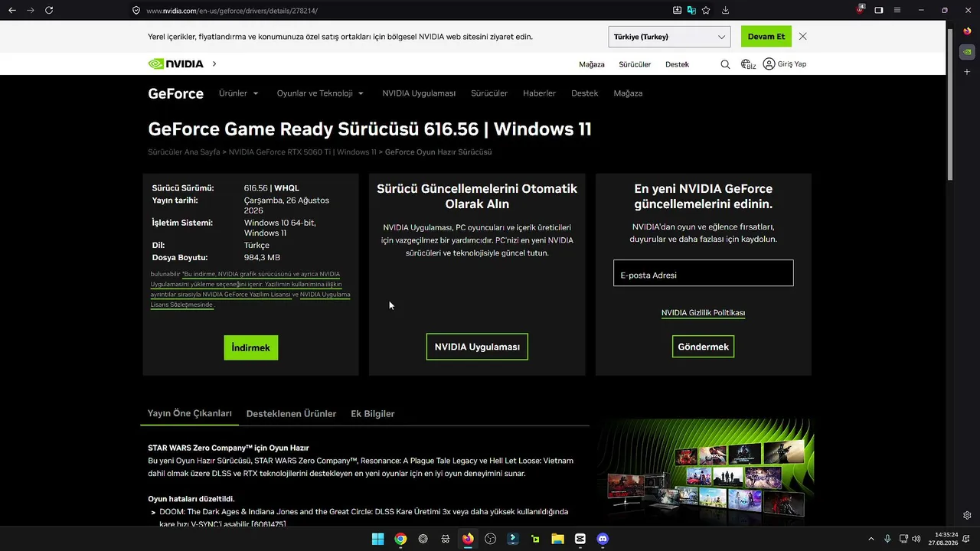Open the Windows Start menu
This screenshot has height=551, width=980.
point(377,539)
